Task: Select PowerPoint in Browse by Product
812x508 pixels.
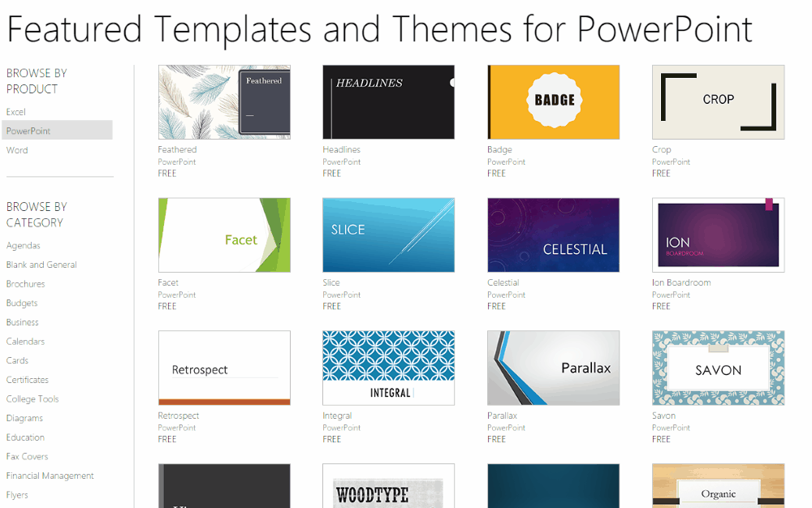Action: (x=57, y=131)
